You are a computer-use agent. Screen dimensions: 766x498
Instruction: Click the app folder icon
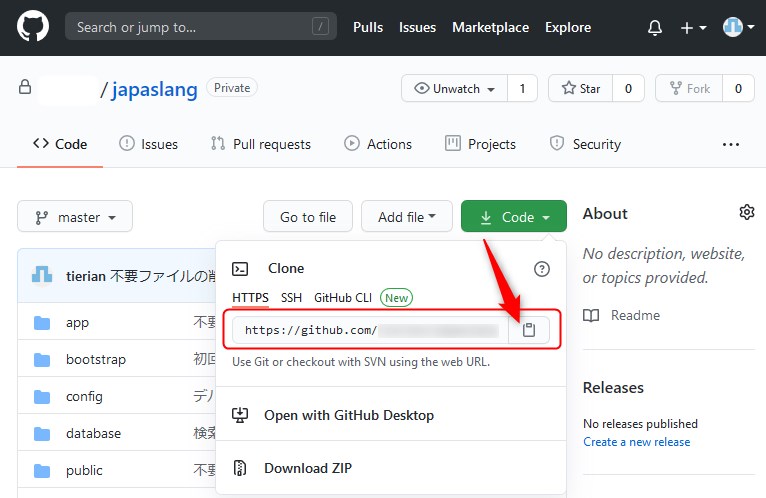coord(42,323)
